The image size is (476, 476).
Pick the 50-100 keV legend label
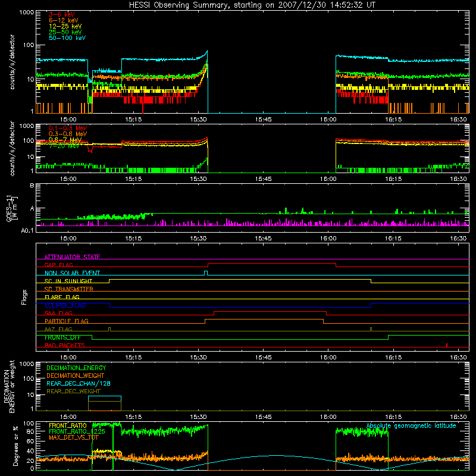tap(67, 38)
